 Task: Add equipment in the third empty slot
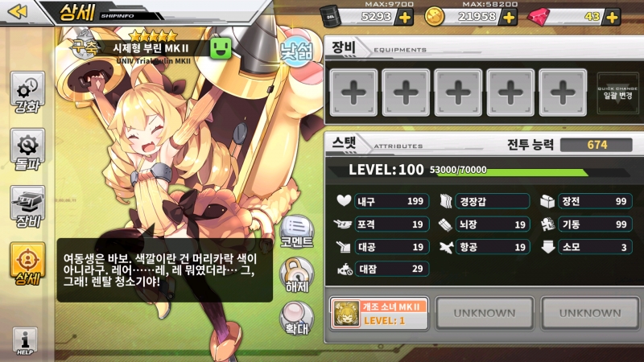(x=458, y=93)
